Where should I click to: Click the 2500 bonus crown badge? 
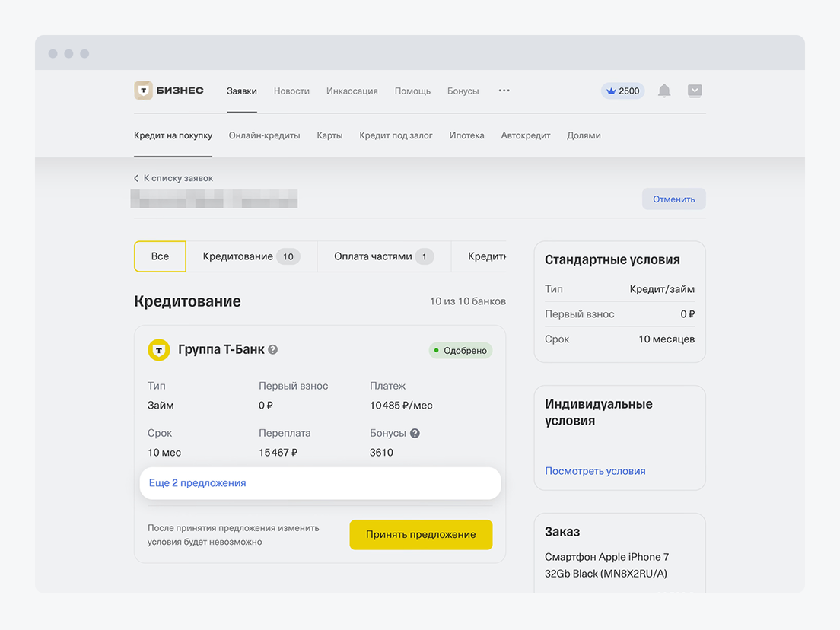tap(622, 91)
